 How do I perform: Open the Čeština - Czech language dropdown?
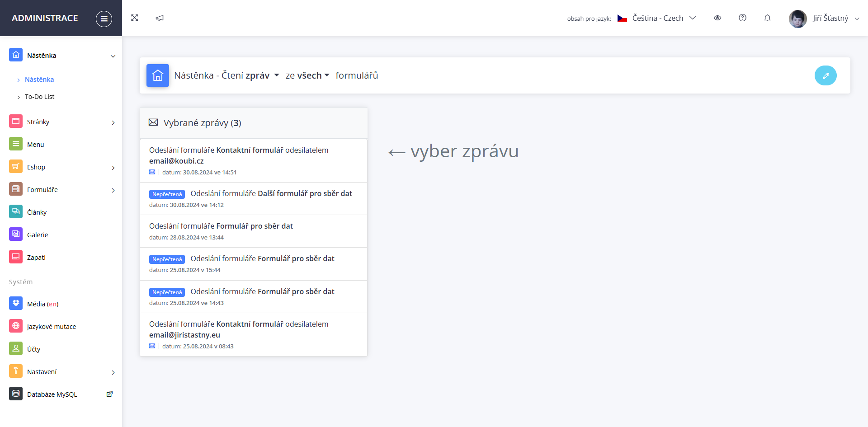(664, 18)
